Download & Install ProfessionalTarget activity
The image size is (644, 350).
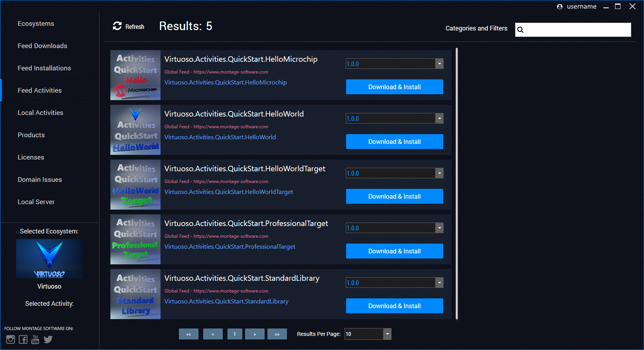pos(395,251)
